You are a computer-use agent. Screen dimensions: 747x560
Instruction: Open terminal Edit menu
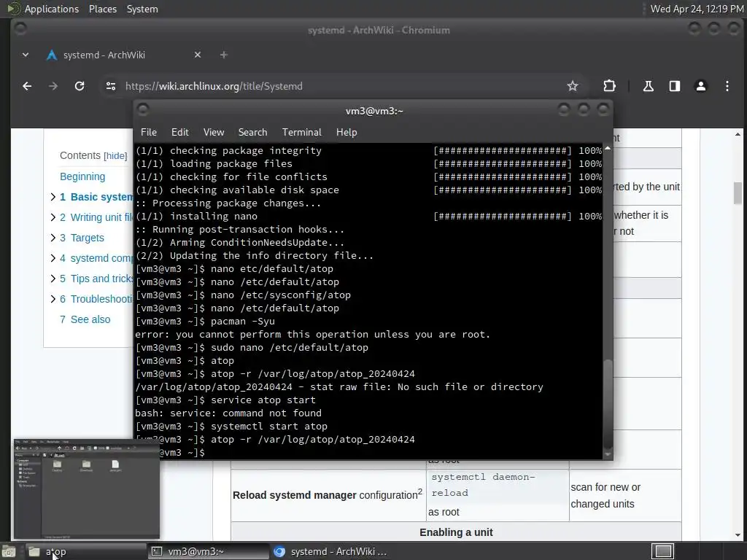(180, 133)
